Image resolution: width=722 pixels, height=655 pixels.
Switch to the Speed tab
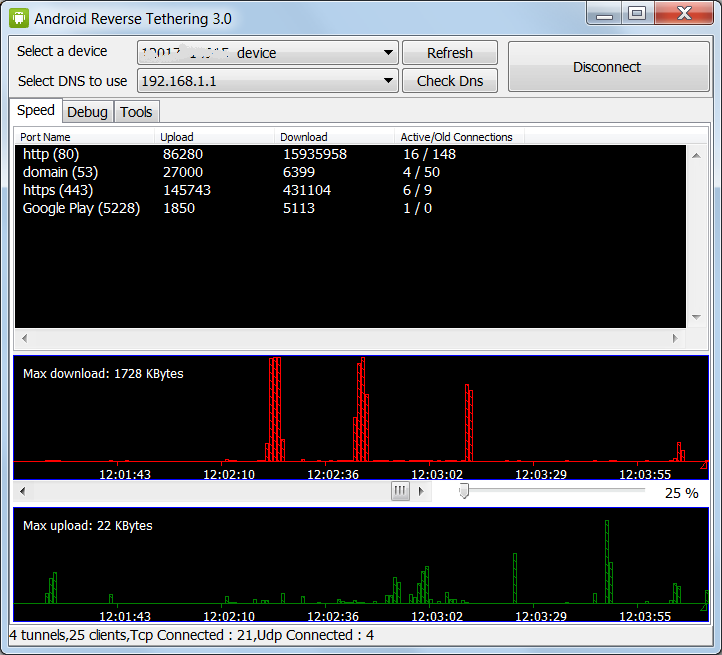(36, 111)
